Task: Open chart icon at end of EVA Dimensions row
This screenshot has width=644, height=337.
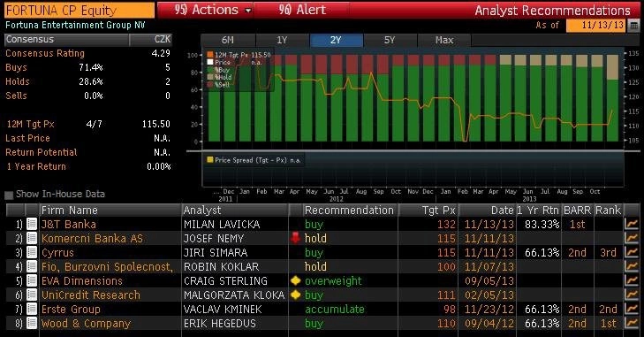Action: coord(632,281)
